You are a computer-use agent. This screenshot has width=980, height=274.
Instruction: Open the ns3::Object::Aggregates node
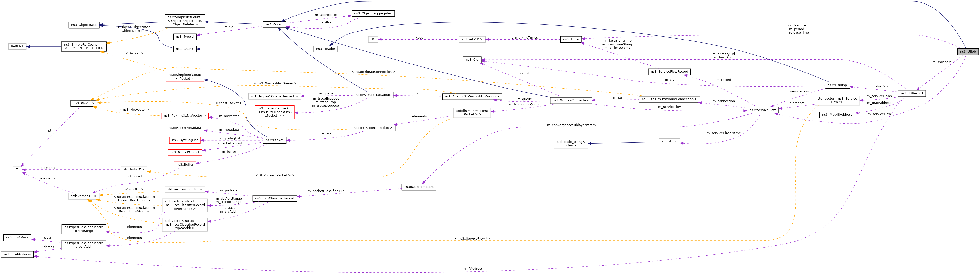click(372, 13)
